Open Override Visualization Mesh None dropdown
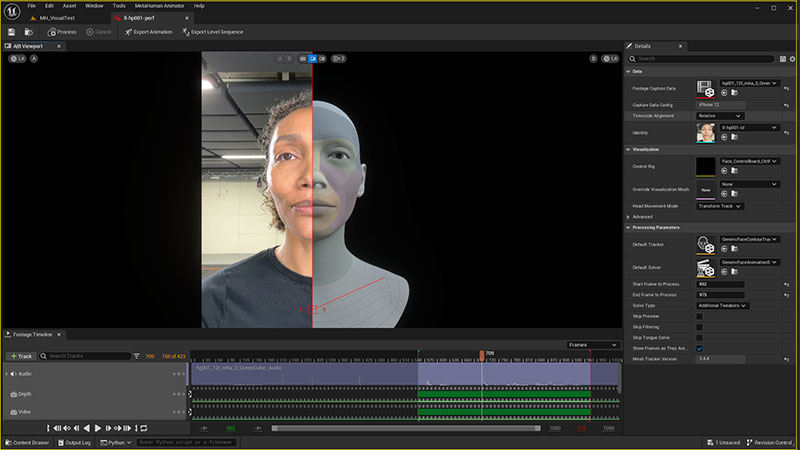Screen dimensions: 800x450 (749, 184)
